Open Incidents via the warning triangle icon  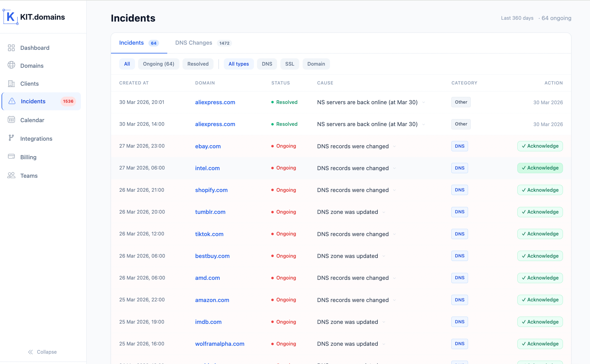coord(12,101)
